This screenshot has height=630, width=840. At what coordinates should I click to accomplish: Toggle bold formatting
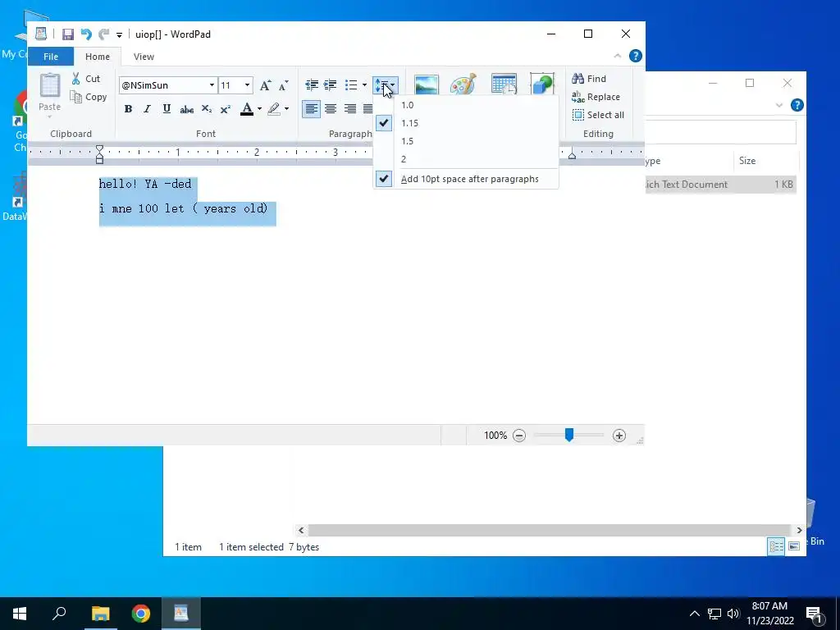(x=128, y=109)
